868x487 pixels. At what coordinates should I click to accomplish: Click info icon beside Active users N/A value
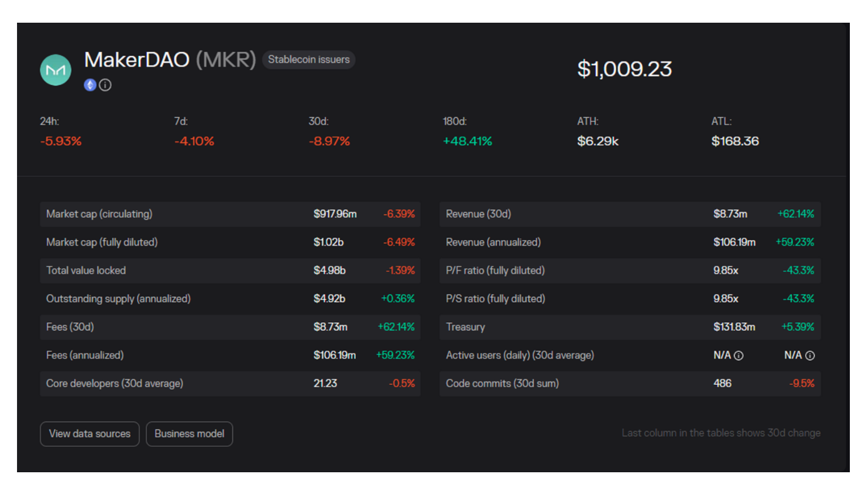739,356
